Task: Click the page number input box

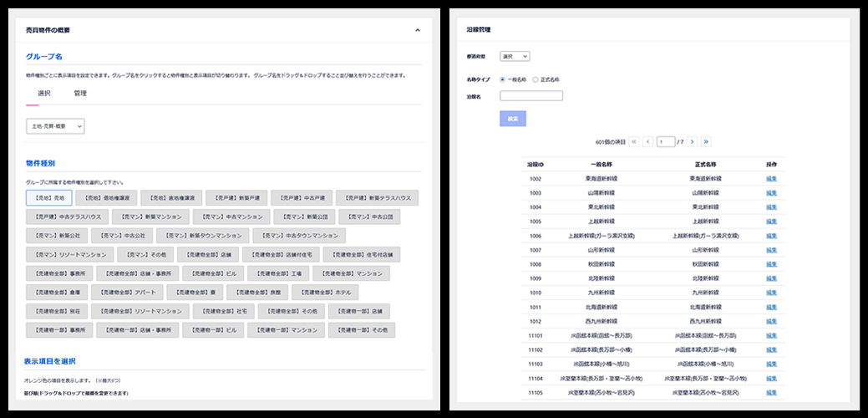Action: point(666,142)
